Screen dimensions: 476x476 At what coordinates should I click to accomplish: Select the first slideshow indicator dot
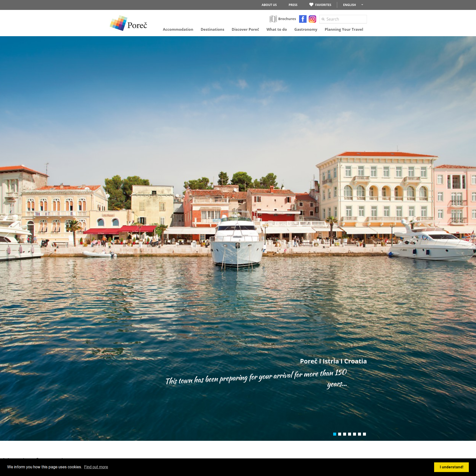tap(334, 434)
